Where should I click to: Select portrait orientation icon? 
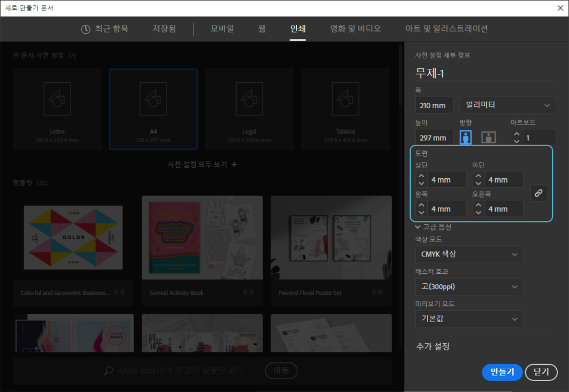pyautogui.click(x=466, y=138)
